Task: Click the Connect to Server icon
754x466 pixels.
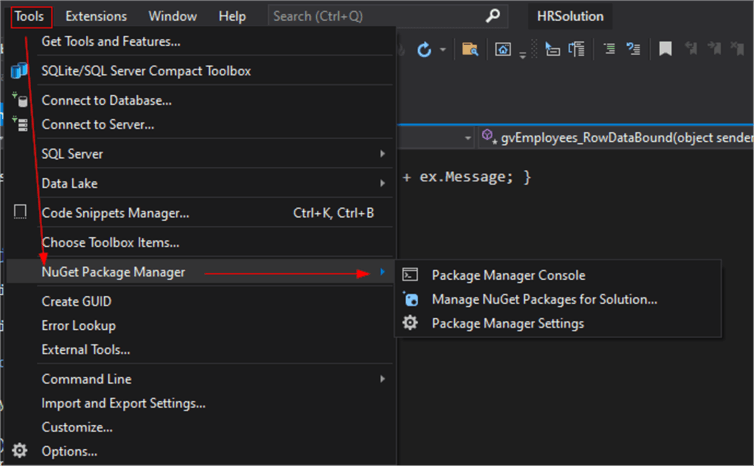Action: 19,125
